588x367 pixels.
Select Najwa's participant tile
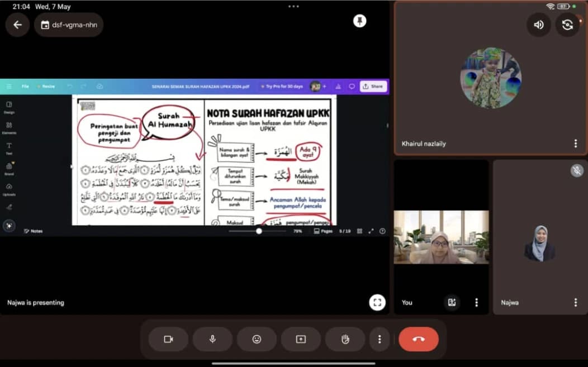tap(540, 237)
